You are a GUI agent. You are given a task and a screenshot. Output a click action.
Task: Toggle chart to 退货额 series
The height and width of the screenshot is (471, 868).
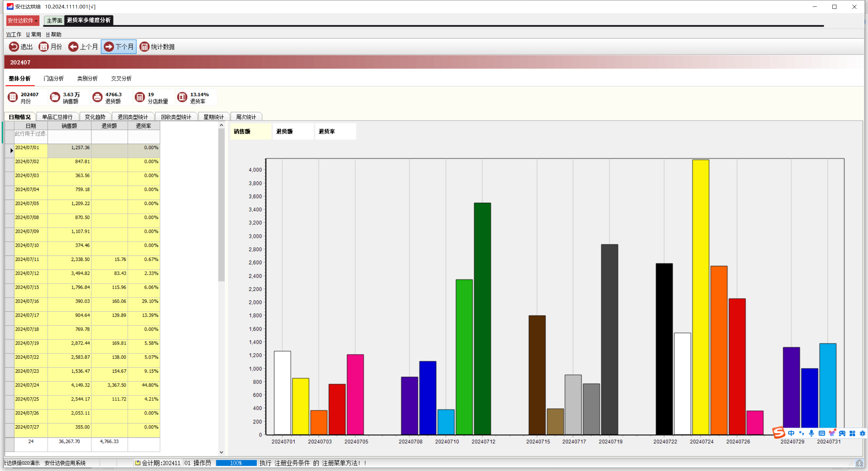pos(285,131)
